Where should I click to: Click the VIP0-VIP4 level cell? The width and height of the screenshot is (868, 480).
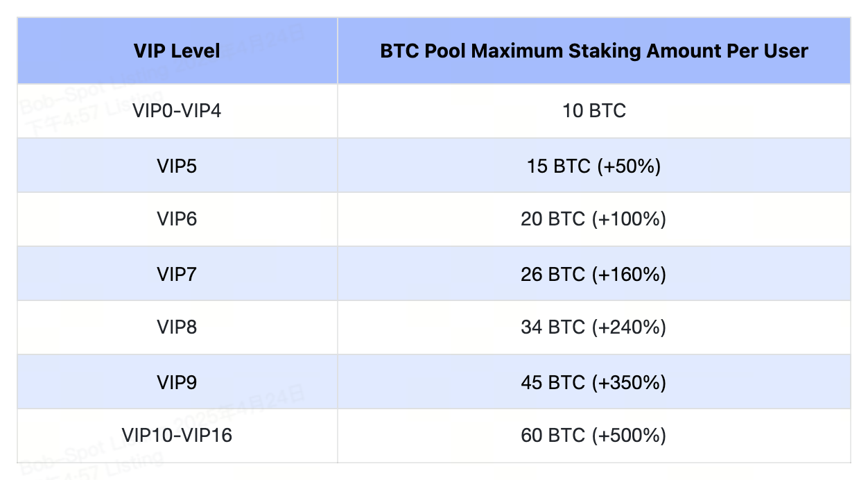[177, 110]
